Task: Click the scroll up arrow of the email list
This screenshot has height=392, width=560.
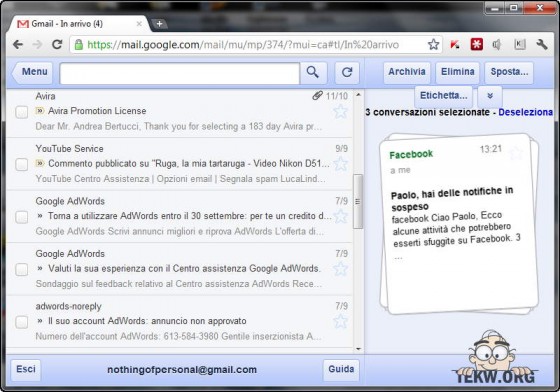Action: coord(358,95)
